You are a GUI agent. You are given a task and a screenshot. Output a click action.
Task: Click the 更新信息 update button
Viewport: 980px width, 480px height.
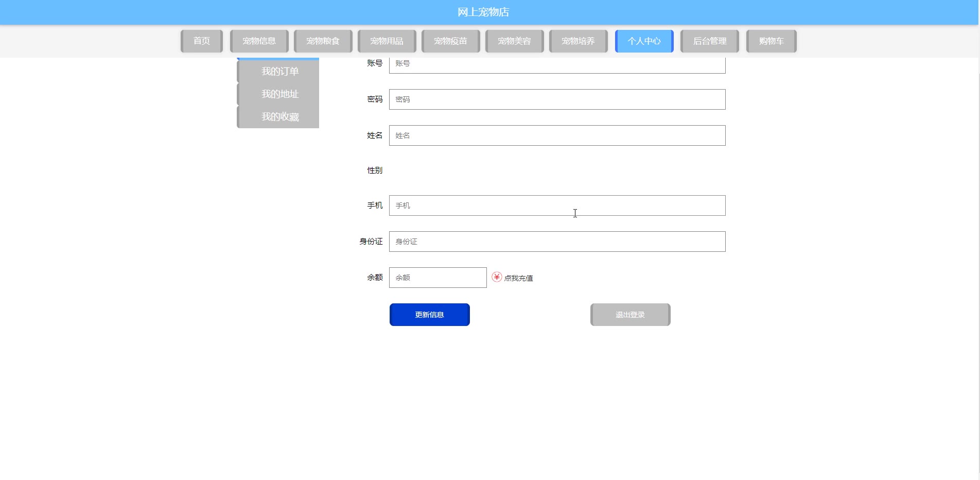click(x=430, y=315)
